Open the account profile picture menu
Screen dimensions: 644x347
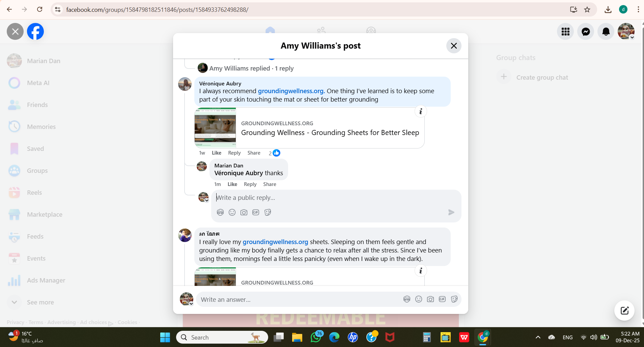(626, 31)
